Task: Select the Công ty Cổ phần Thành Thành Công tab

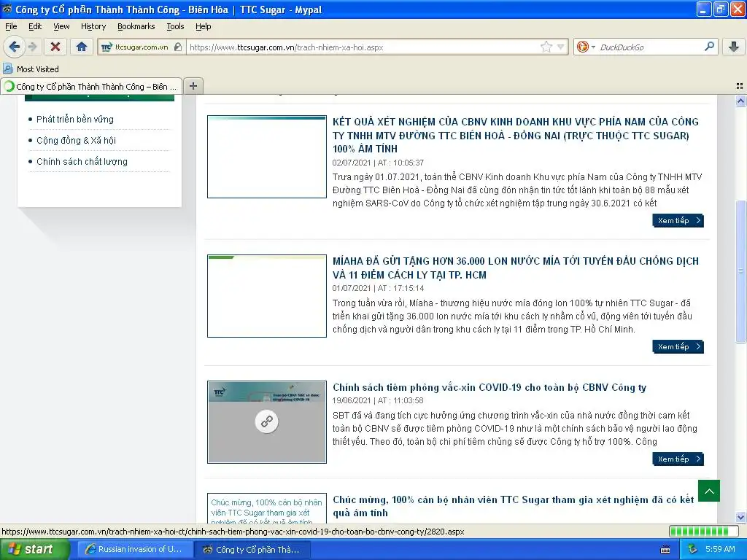Action: (91, 86)
